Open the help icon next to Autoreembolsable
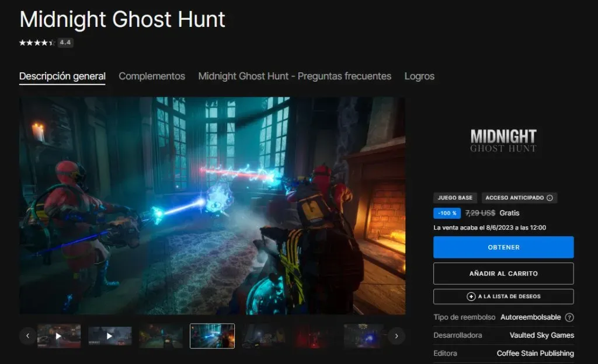 (569, 317)
